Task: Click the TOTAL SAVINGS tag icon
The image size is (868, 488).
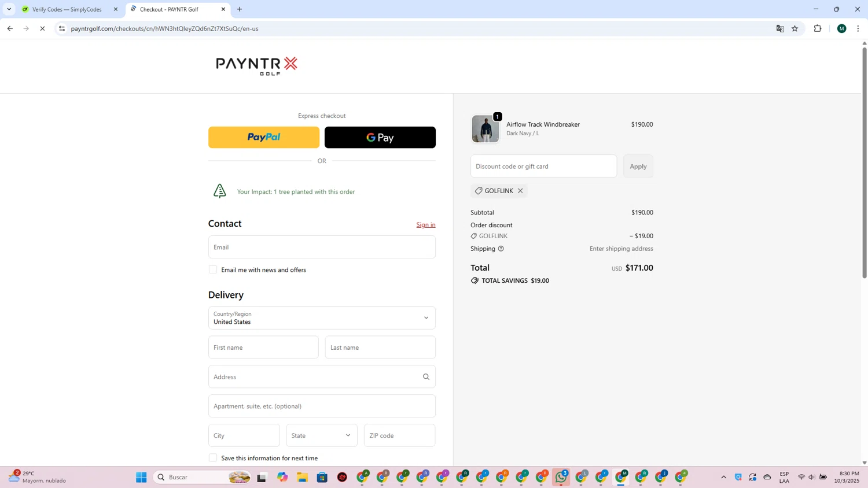Action: (x=475, y=280)
